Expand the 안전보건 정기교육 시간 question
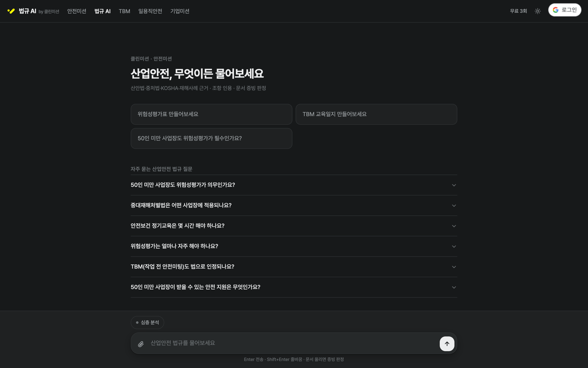588x368 pixels. pos(294,226)
